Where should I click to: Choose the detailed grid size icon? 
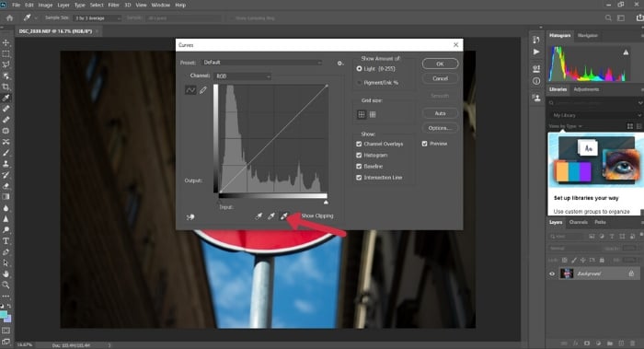tap(373, 115)
